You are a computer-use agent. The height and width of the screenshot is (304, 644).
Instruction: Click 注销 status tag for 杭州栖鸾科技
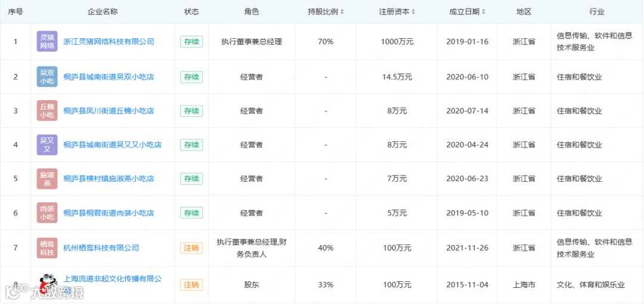click(191, 248)
